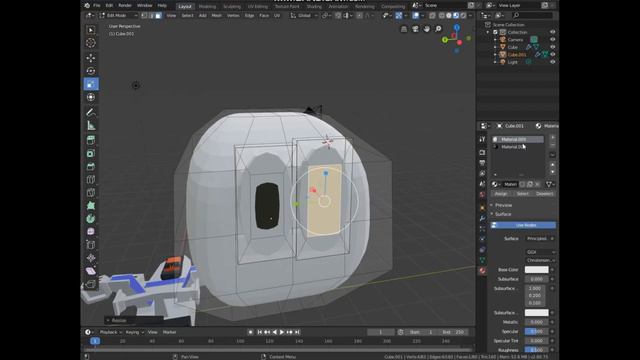Click the Specular value slider
640x360 pixels.
pos(536,331)
